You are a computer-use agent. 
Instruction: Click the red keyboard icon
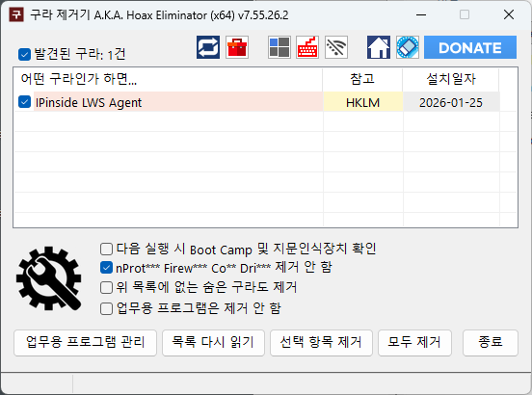point(307,47)
